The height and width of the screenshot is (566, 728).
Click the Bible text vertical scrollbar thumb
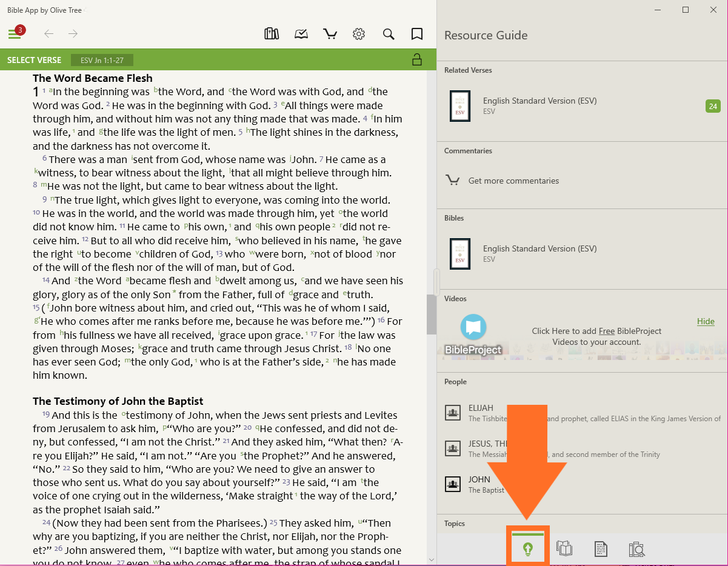pyautogui.click(x=431, y=314)
